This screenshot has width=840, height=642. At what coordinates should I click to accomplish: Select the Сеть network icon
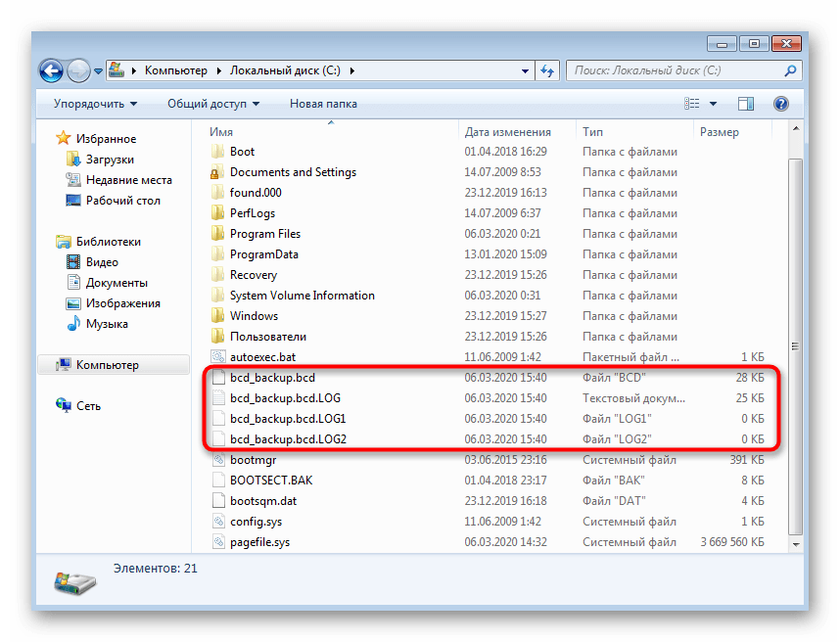[64, 406]
